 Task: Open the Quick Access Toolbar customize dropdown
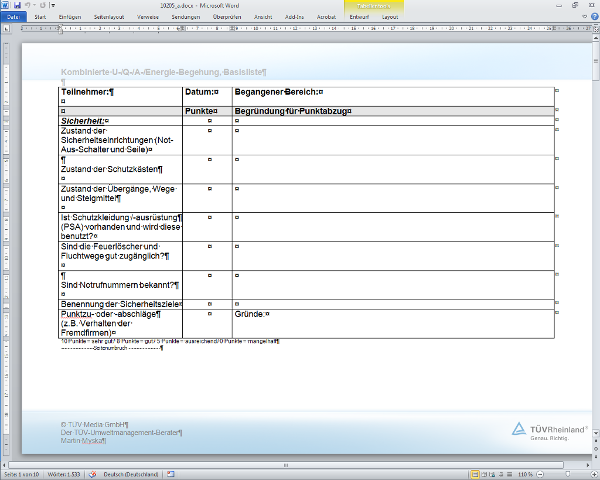coord(51,5)
